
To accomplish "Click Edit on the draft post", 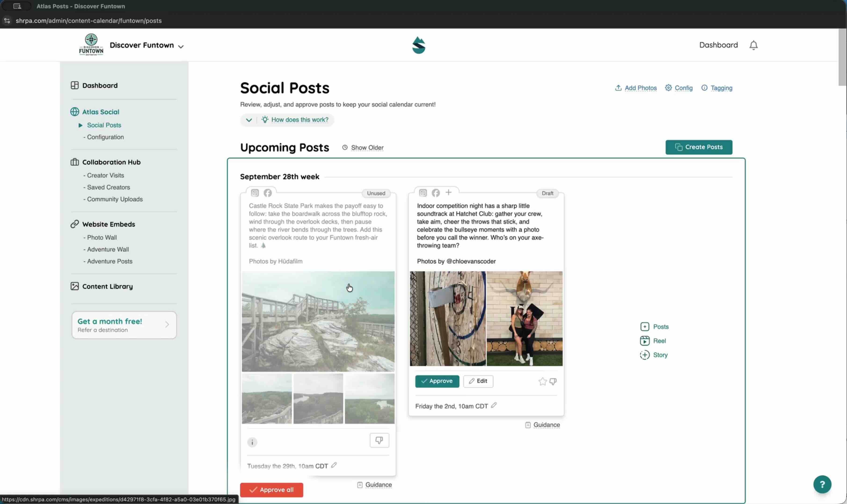I will (478, 381).
